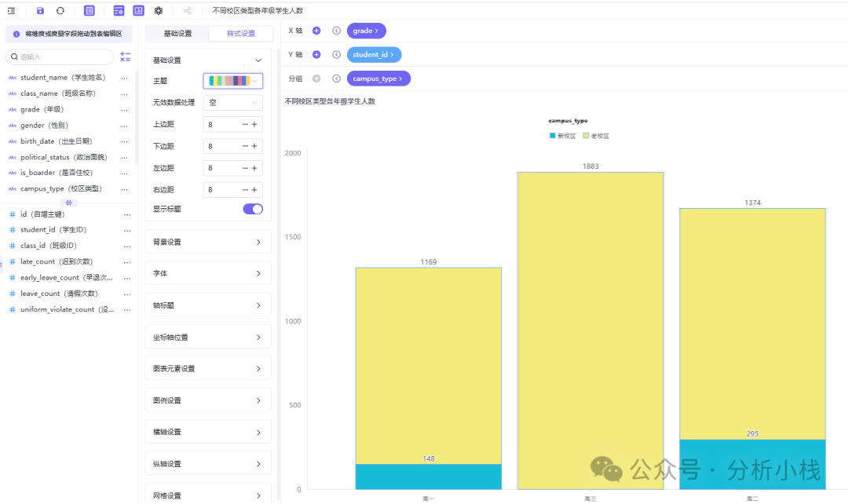
Task: Click the chart title text in top toolbar
Action: (258, 10)
